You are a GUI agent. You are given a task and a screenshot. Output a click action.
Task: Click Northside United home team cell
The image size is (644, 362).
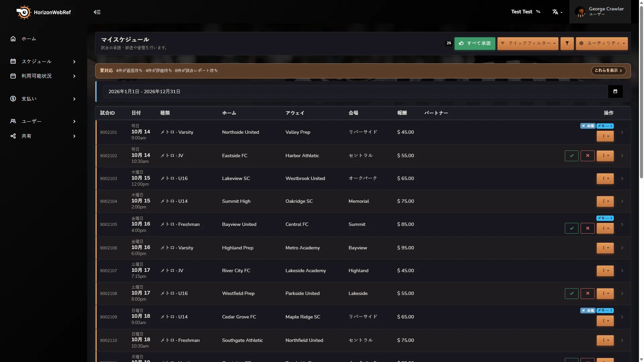[x=240, y=132]
